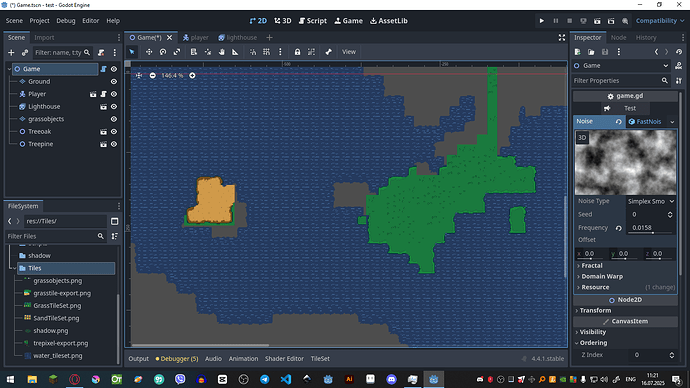The height and width of the screenshot is (388, 690).
Task: Open the script attached to Game node
Action: pos(103,69)
